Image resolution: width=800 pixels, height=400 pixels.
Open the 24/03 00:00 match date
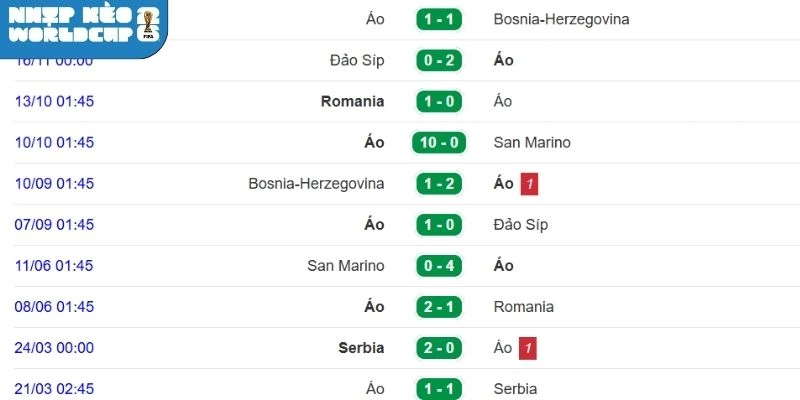pyautogui.click(x=54, y=348)
